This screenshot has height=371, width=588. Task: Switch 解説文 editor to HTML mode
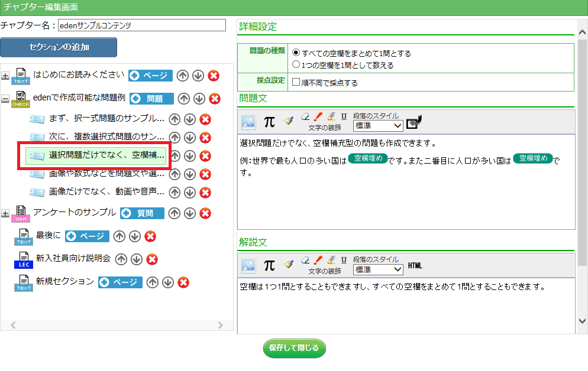tap(415, 265)
